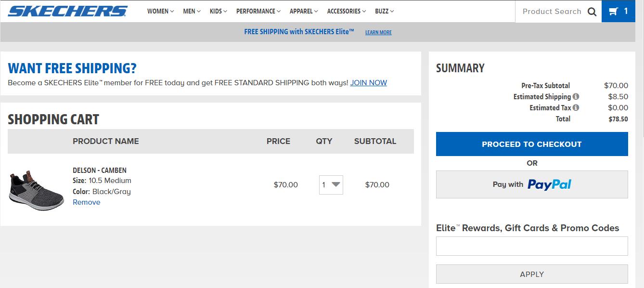The height and width of the screenshot is (288, 644).
Task: Click the Skechers logo
Action: pos(67,11)
